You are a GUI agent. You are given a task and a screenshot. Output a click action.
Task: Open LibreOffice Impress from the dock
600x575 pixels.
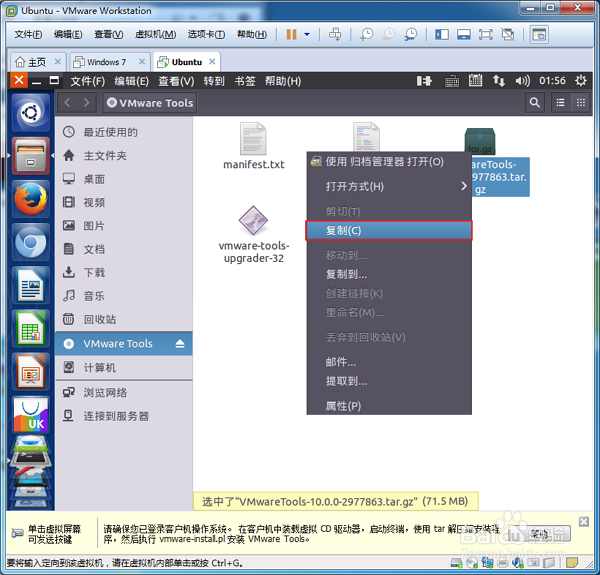point(31,372)
